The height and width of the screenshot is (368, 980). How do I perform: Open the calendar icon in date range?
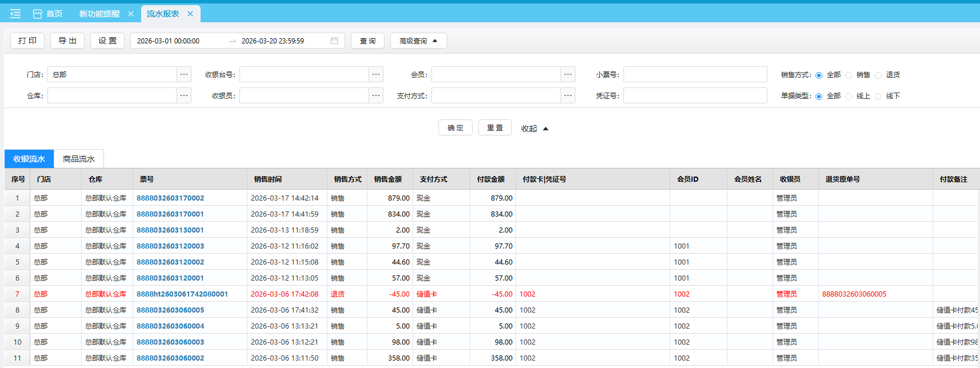(x=334, y=41)
